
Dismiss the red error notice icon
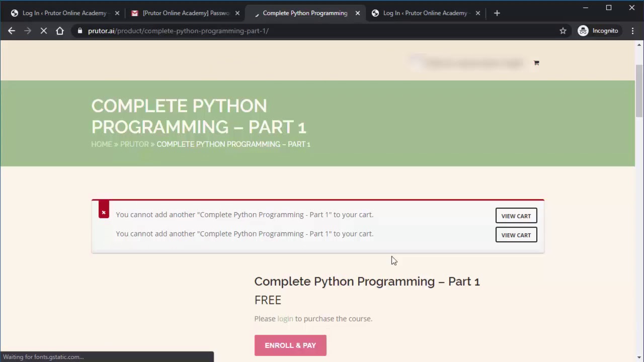point(104,210)
